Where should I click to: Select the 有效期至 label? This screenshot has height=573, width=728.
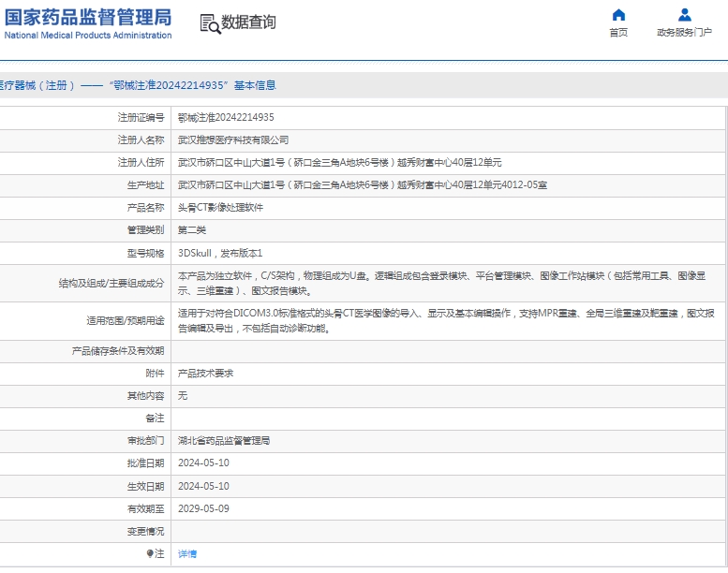point(145,509)
